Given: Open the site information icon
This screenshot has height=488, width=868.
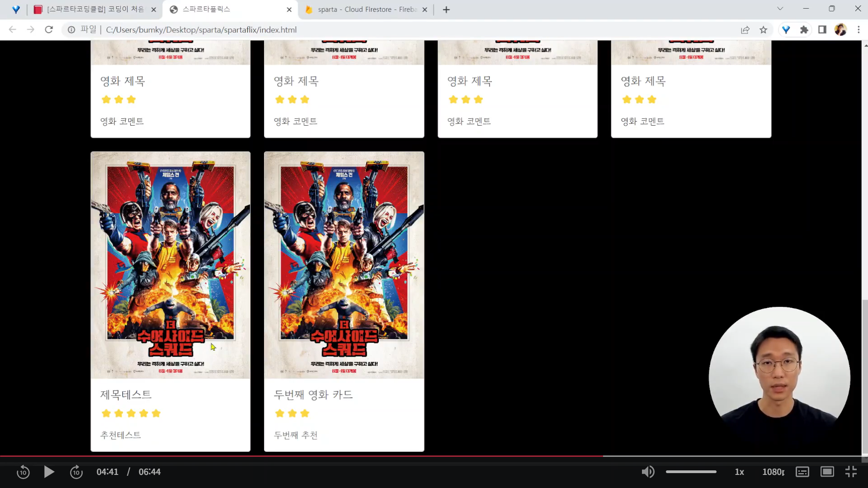Looking at the screenshot, I should coord(71,30).
